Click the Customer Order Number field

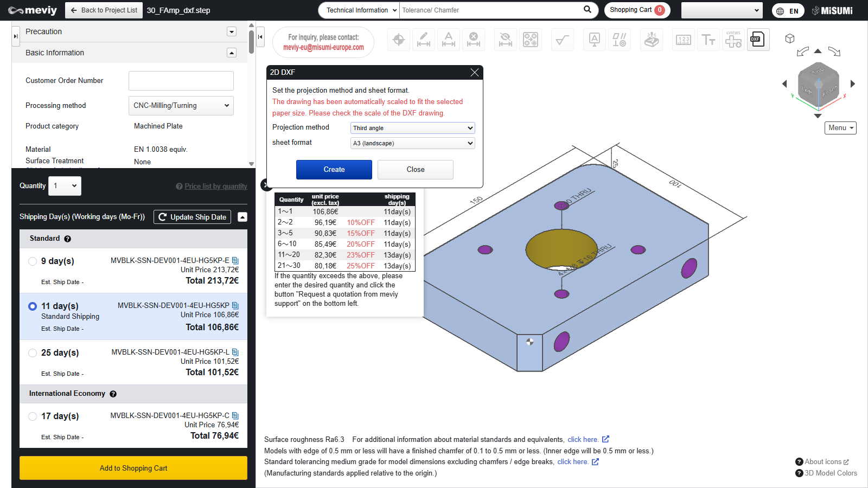coord(181,81)
